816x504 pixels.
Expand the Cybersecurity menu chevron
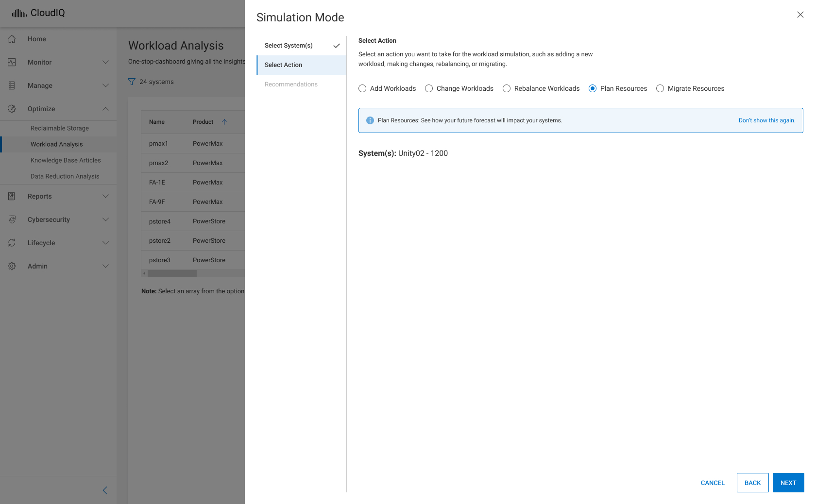pyautogui.click(x=105, y=219)
